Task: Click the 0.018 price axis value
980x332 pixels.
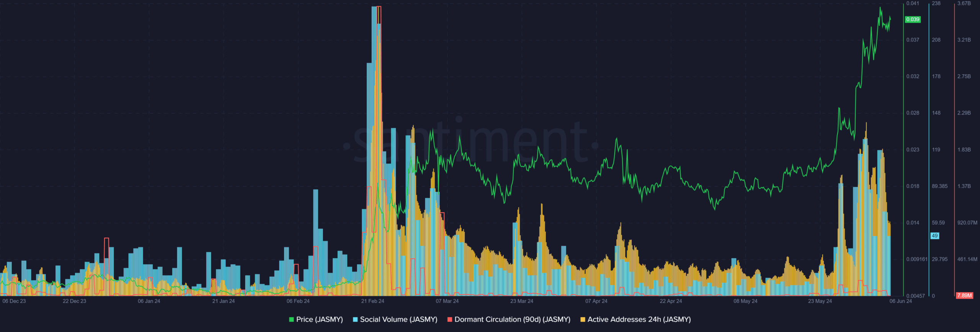Action: pyautogui.click(x=913, y=186)
